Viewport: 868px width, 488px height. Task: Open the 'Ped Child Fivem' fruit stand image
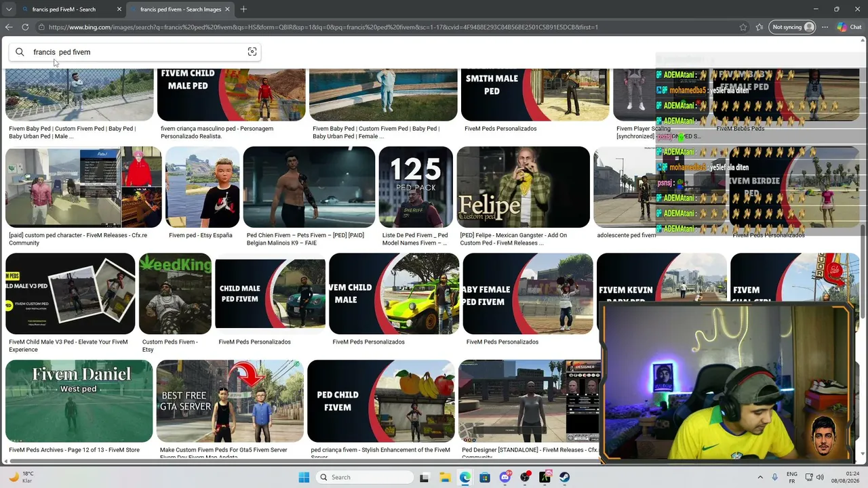pos(381,401)
